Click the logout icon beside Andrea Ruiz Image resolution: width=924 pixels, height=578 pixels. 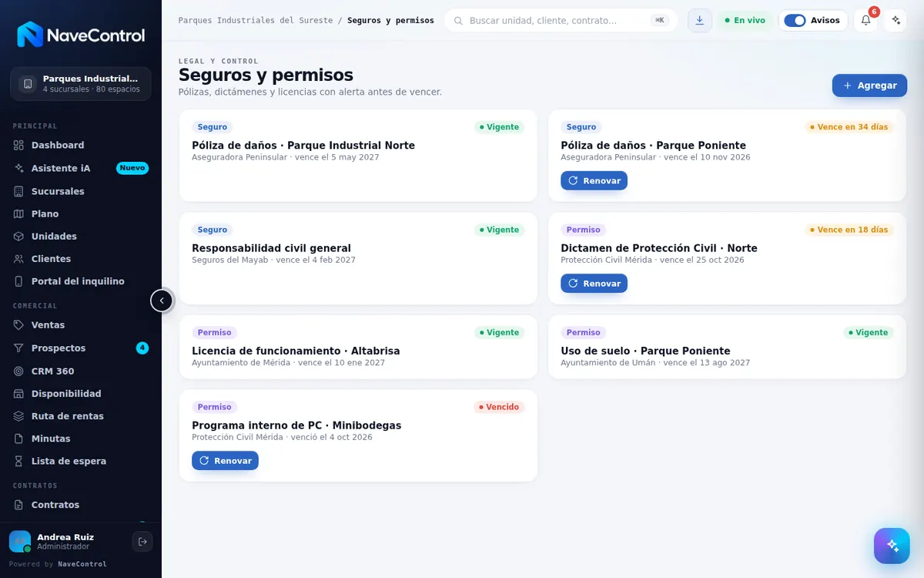click(x=142, y=542)
